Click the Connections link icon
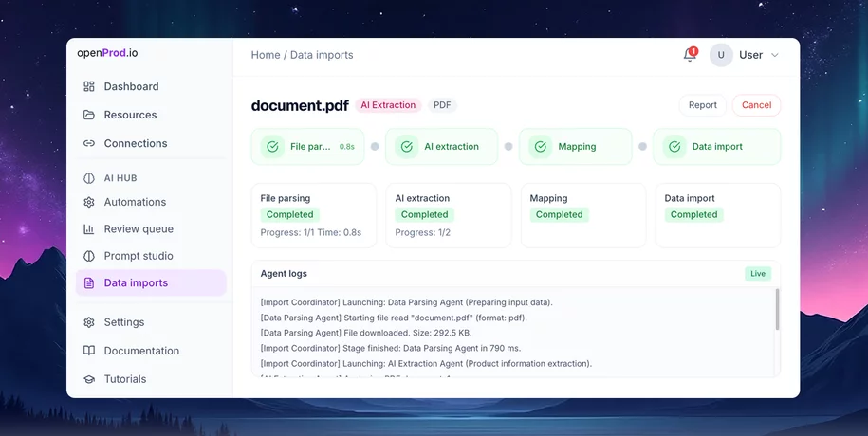This screenshot has height=436, width=868. (89, 143)
